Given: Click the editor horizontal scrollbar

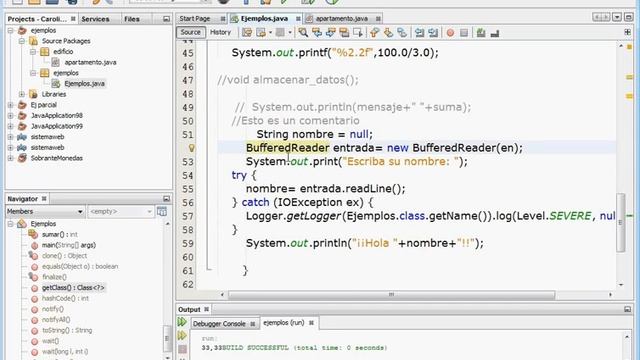Looking at the screenshot, I should [391, 294].
